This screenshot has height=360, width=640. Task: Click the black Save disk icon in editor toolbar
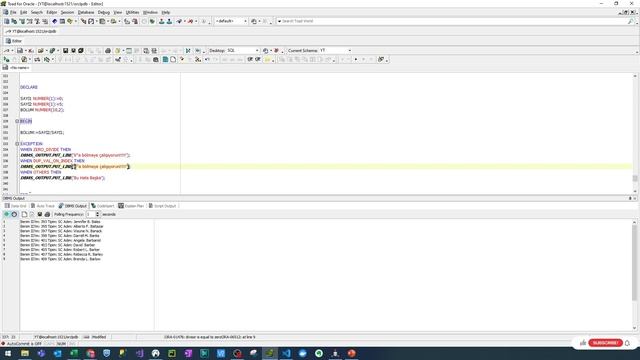point(65,51)
